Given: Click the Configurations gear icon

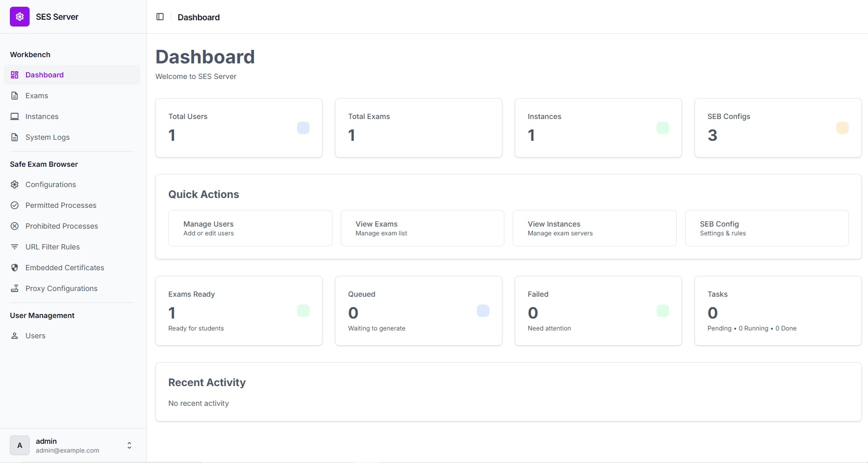Looking at the screenshot, I should (x=15, y=184).
